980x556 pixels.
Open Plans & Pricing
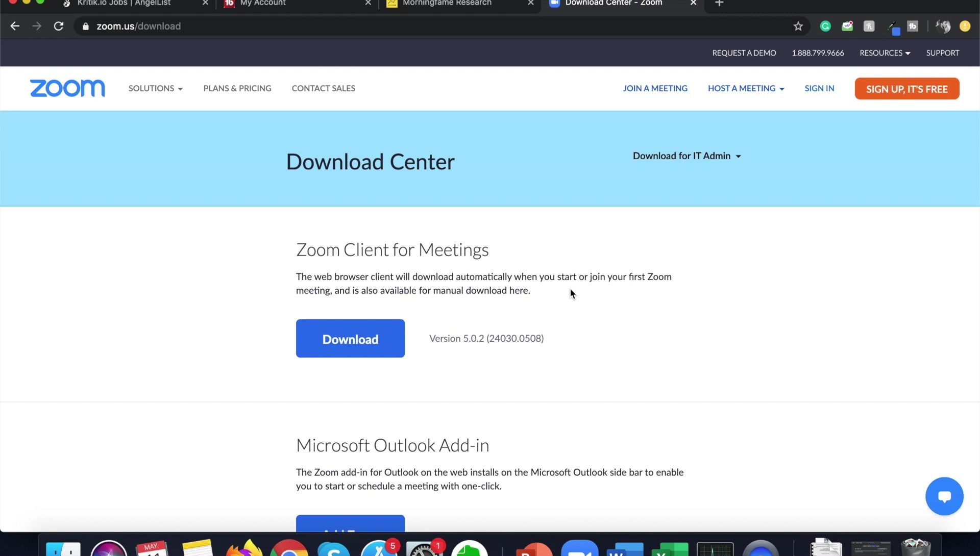coord(237,88)
